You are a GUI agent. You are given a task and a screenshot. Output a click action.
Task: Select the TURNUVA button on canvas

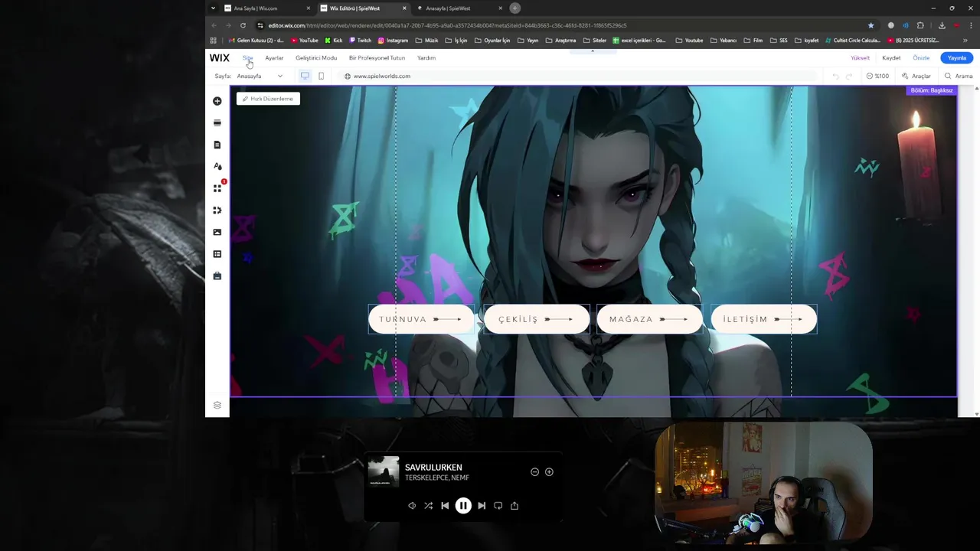coord(421,319)
